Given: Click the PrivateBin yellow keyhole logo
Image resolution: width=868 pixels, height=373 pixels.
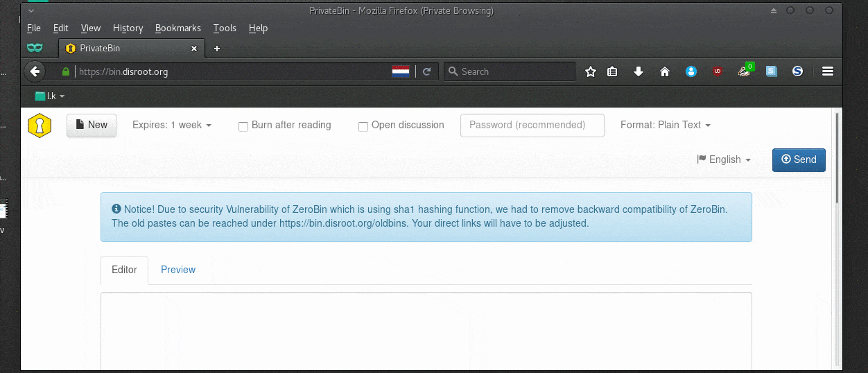Looking at the screenshot, I should [x=40, y=125].
